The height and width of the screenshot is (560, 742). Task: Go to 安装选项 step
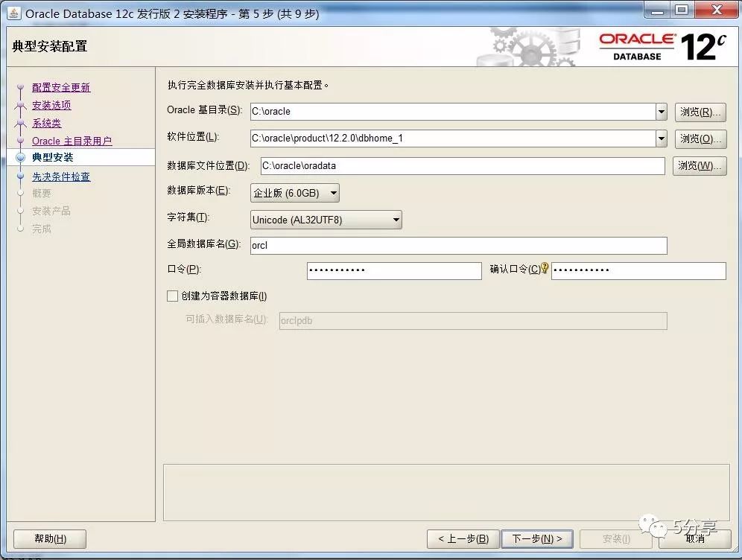click(51, 105)
